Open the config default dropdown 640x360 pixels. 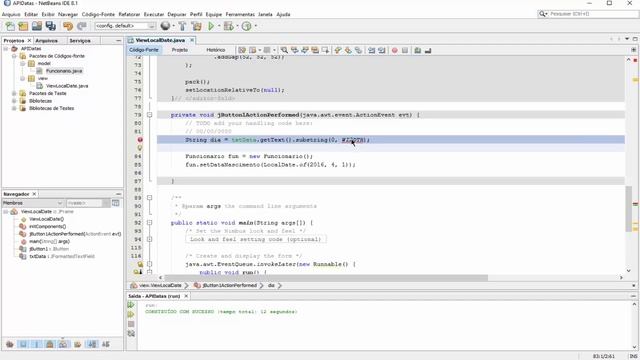(x=125, y=26)
